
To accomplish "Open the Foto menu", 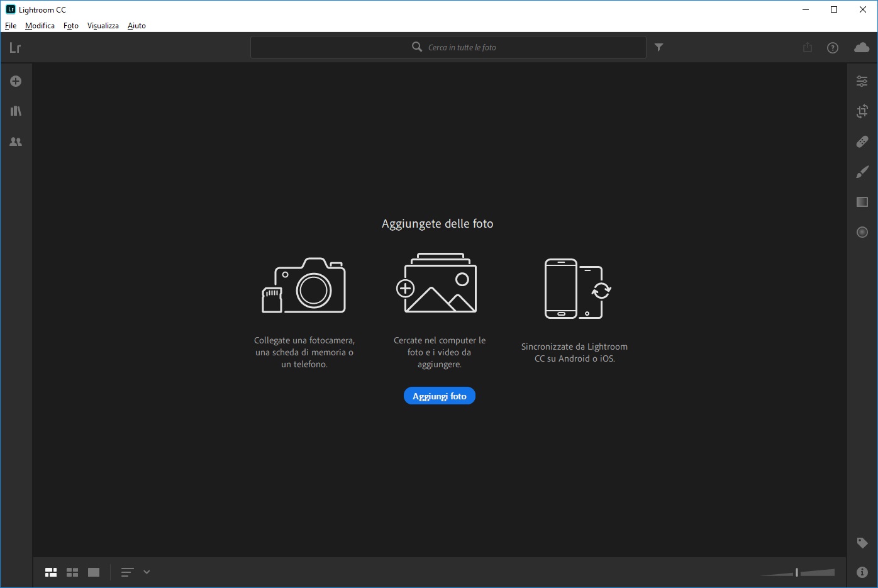I will 71,26.
